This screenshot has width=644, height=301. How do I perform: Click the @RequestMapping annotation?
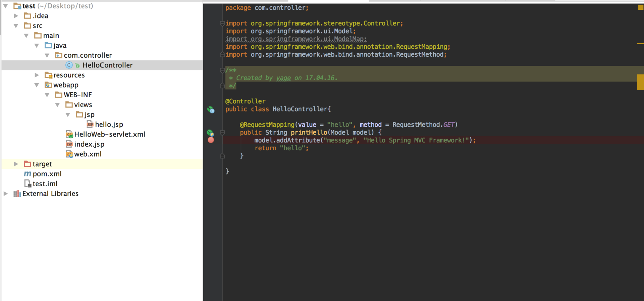tap(267, 124)
